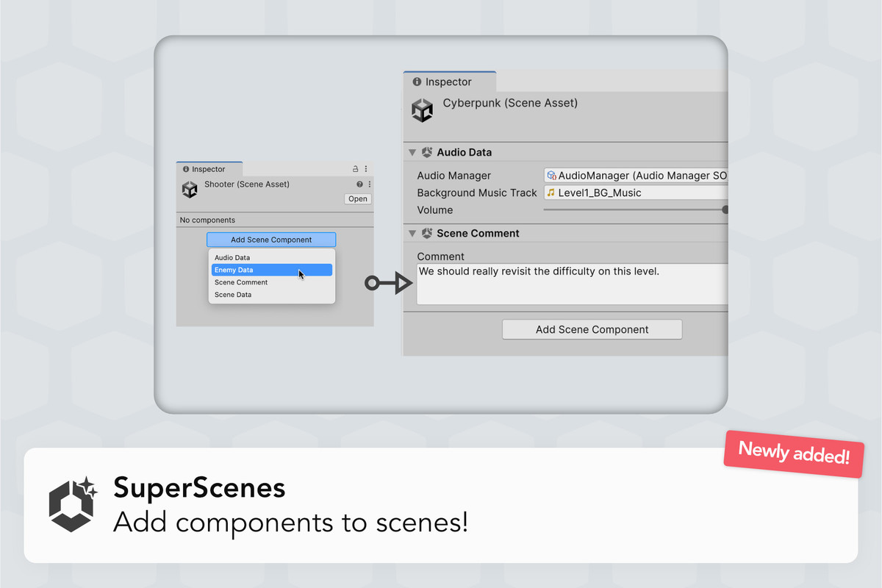
Task: Click Add Scene Component in Cyberpunk inspector
Action: click(592, 330)
